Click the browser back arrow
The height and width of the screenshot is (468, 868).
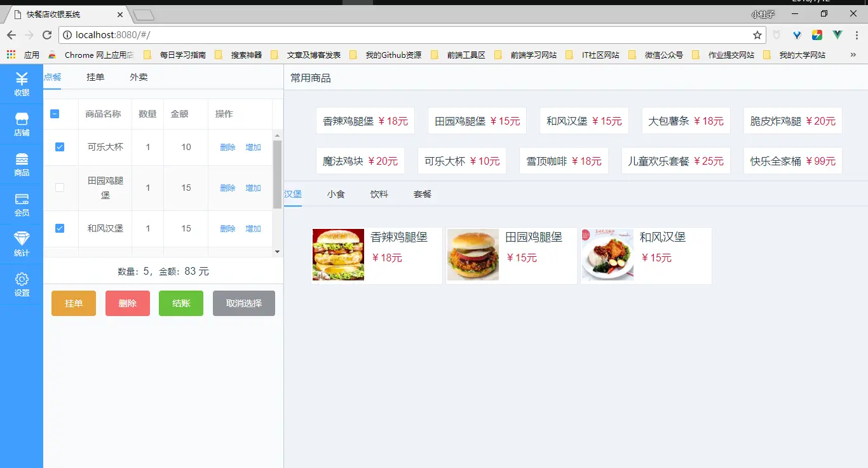tap(11, 35)
